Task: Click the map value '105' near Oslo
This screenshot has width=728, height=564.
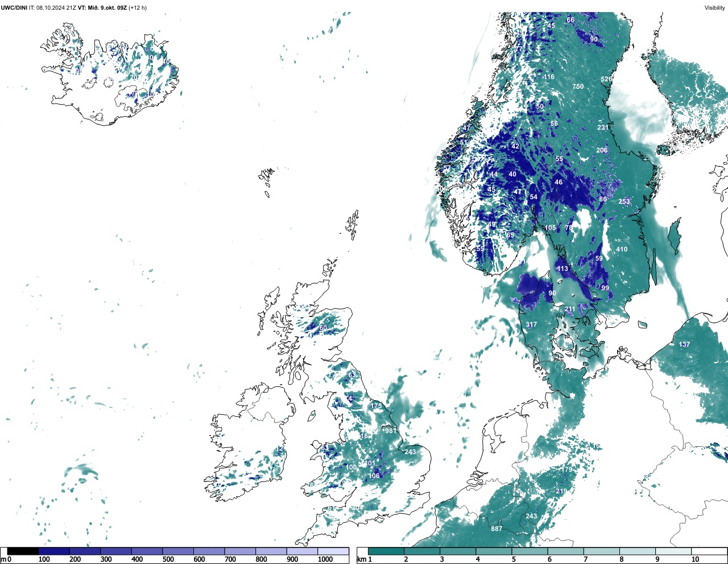Action: (550, 228)
